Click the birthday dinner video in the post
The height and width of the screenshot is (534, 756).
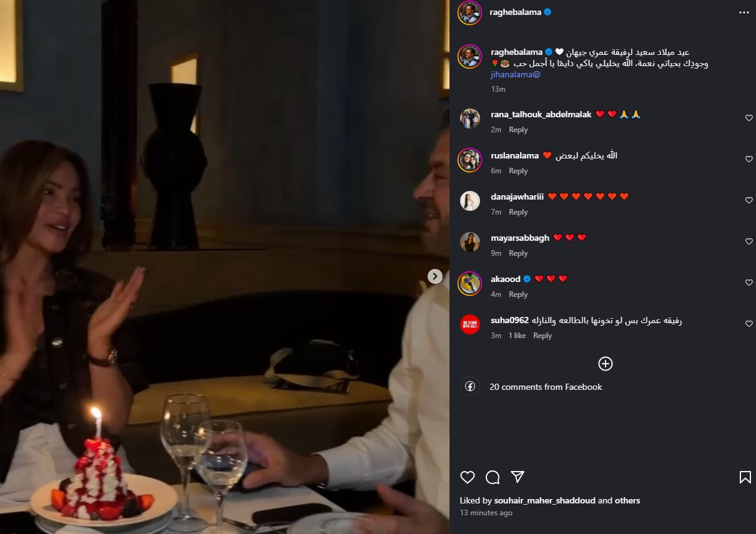coord(225,267)
